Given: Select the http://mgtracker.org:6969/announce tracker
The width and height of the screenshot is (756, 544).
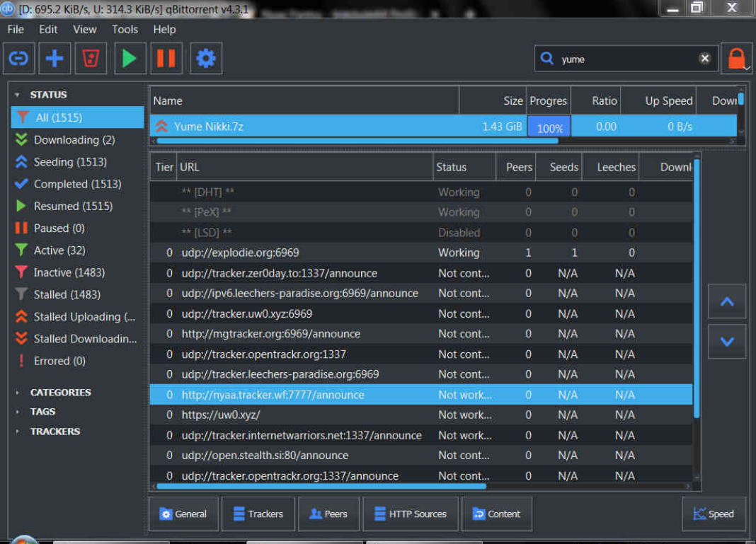Looking at the screenshot, I should (421, 334).
